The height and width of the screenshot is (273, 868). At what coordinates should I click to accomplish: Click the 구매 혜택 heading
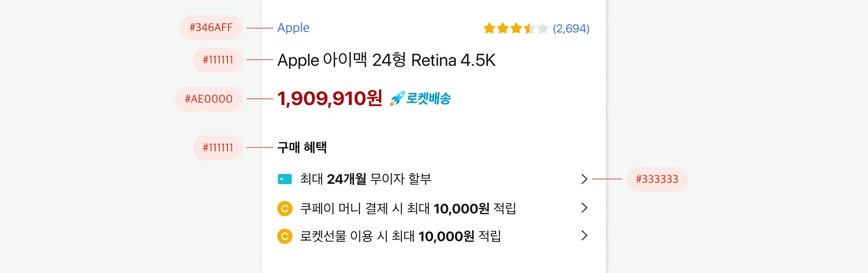click(302, 147)
